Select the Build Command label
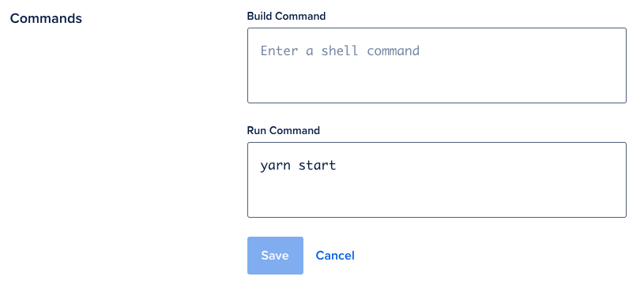The height and width of the screenshot is (284, 644). pyautogui.click(x=286, y=16)
